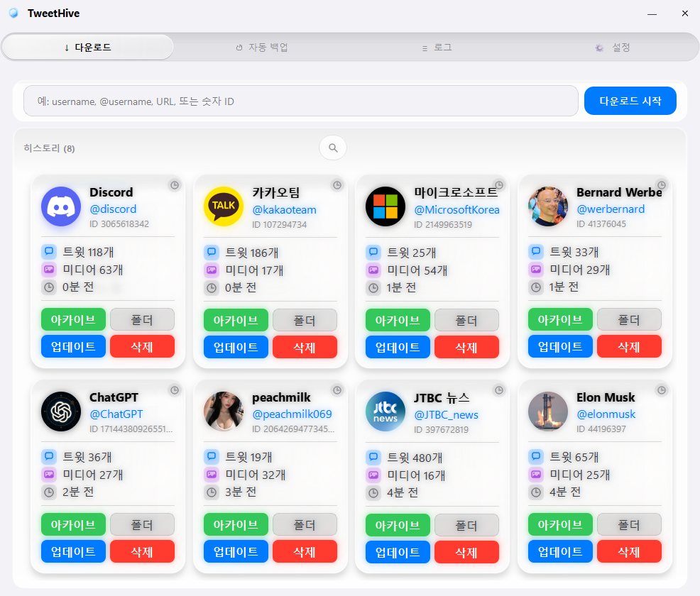
Task: Click the media image icon on Discord card
Action: 49,270
